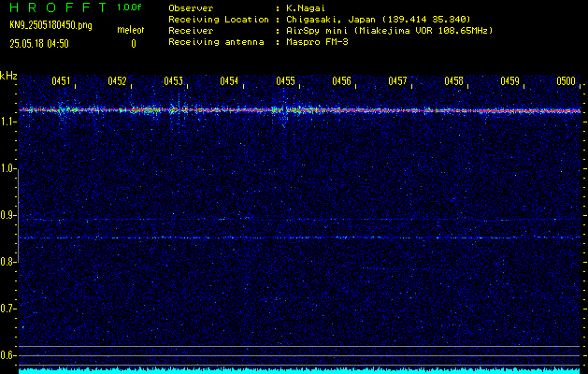
Task: Click the Chigasaki, Japan coordinates text
Action: tap(378, 19)
